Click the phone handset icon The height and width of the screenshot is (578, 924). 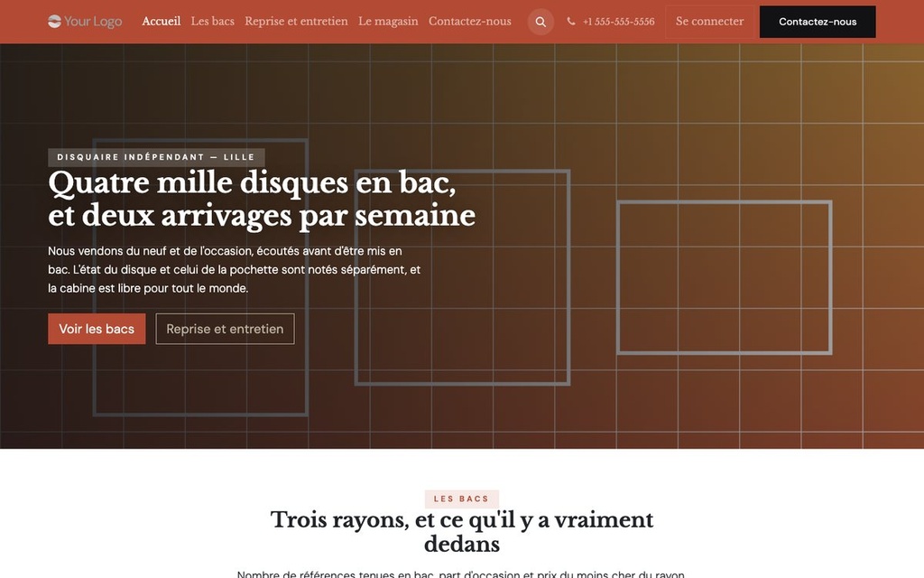(x=571, y=22)
